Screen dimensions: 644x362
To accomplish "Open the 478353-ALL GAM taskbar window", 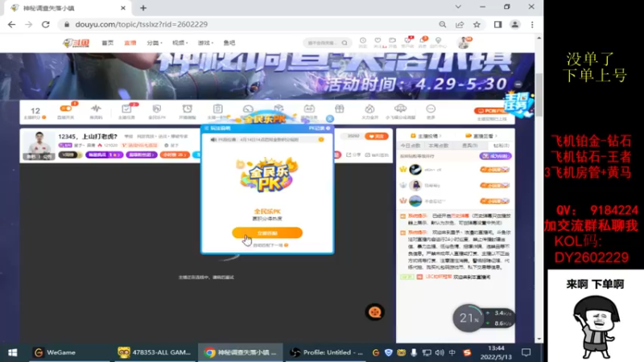I will tap(154, 352).
